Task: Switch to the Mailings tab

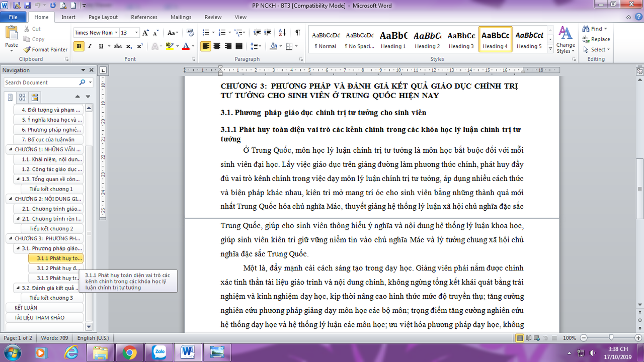Action: pyautogui.click(x=181, y=17)
